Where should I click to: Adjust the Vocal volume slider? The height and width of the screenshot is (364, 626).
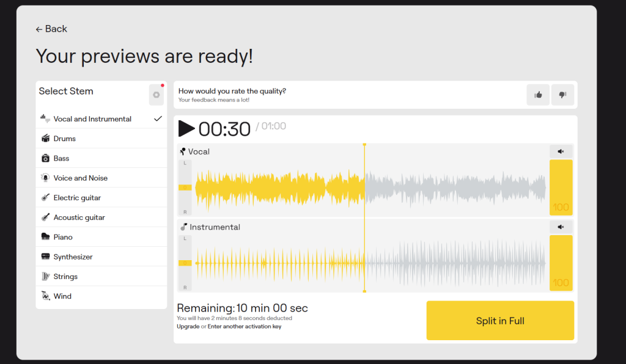coord(561,186)
